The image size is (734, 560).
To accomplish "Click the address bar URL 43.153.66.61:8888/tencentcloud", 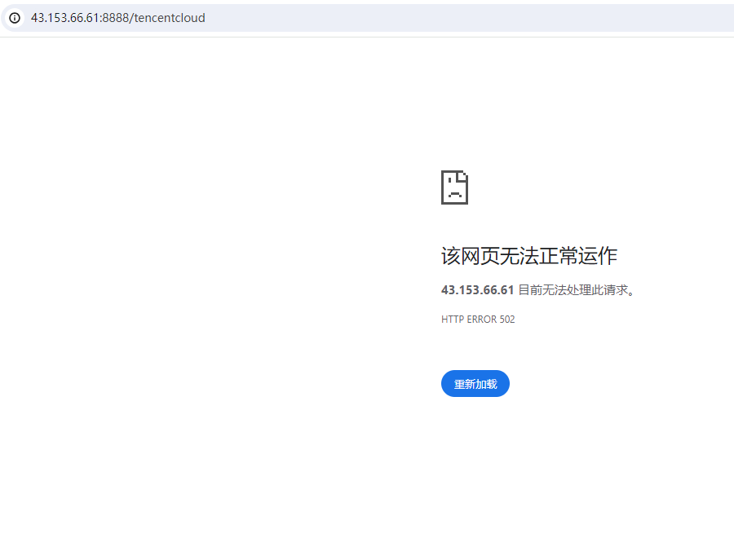I will [118, 18].
